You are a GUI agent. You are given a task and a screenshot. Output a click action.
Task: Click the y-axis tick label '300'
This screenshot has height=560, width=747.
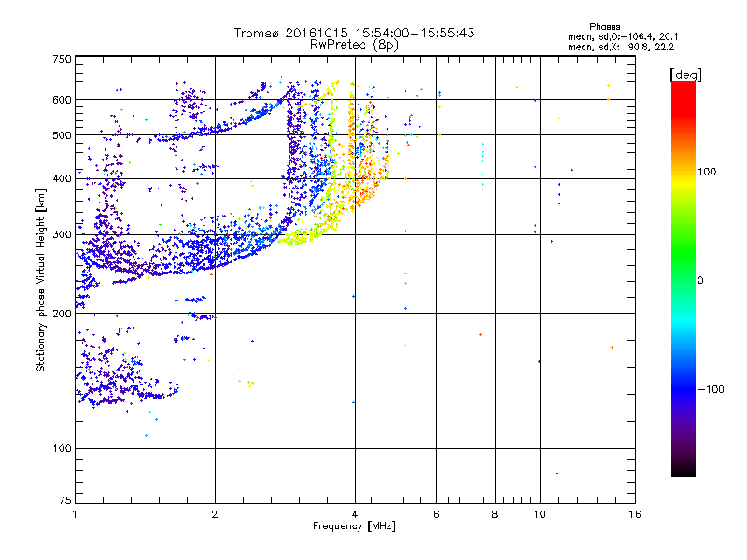click(63, 235)
